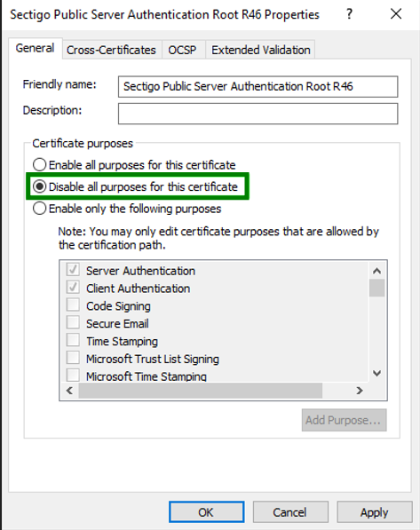Toggle the Microsoft Trust List Signing checkbox
This screenshot has height=530, width=420.
[73, 358]
